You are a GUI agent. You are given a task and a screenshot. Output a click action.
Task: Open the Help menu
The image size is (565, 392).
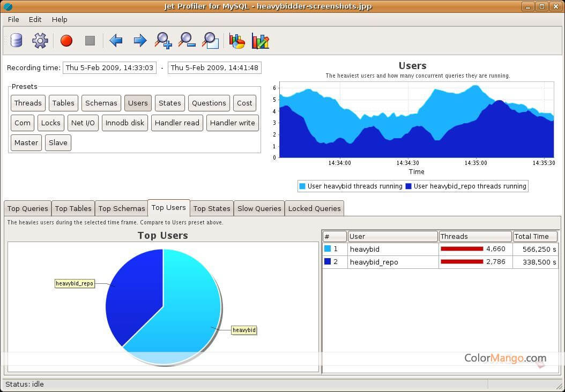tap(60, 19)
